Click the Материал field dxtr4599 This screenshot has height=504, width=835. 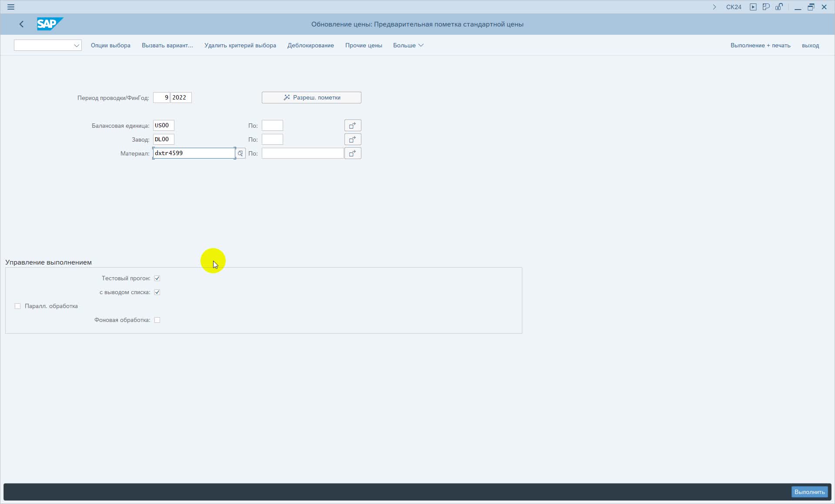194,153
